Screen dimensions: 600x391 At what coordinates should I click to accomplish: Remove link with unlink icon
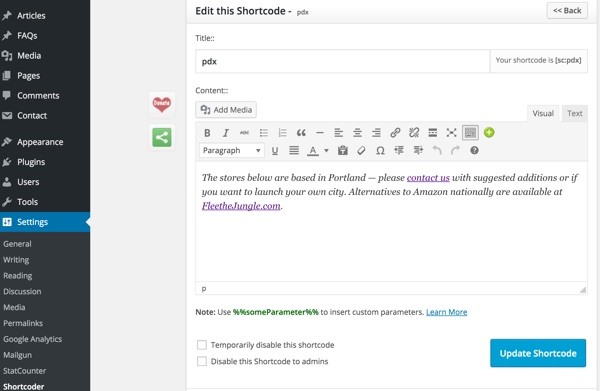pyautogui.click(x=414, y=133)
